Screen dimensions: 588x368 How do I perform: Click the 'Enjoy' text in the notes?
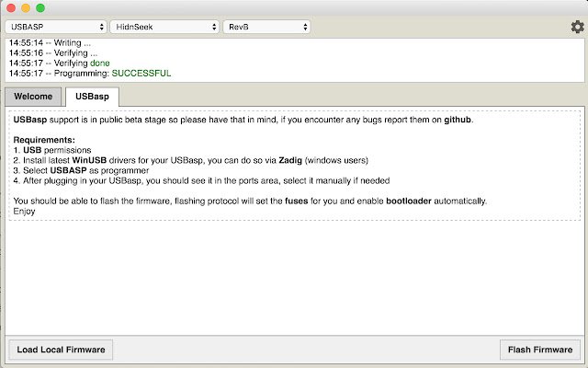point(24,211)
